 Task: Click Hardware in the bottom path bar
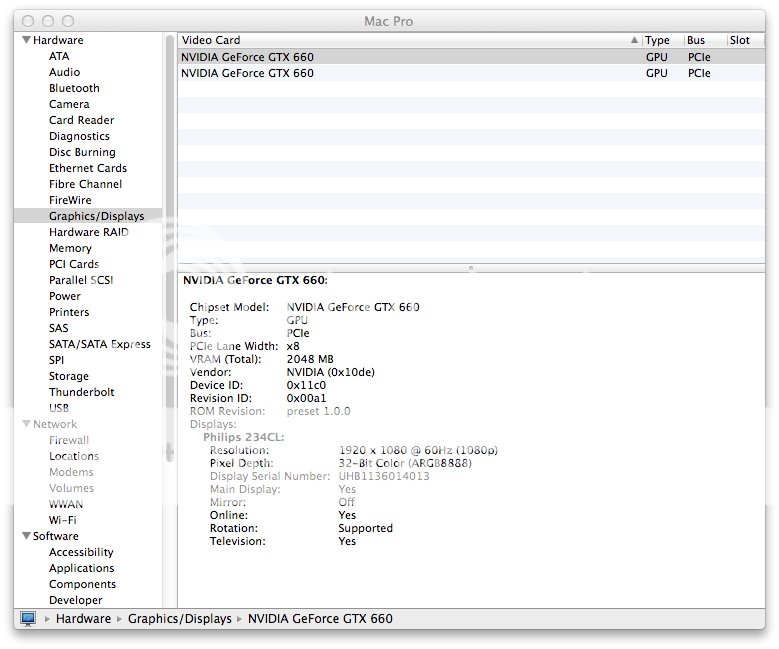click(83, 619)
